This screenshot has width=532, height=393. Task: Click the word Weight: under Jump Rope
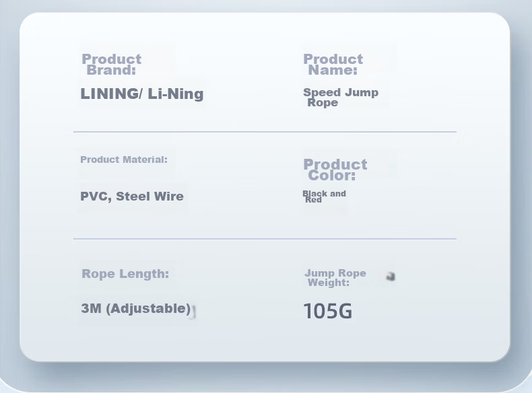coord(329,283)
